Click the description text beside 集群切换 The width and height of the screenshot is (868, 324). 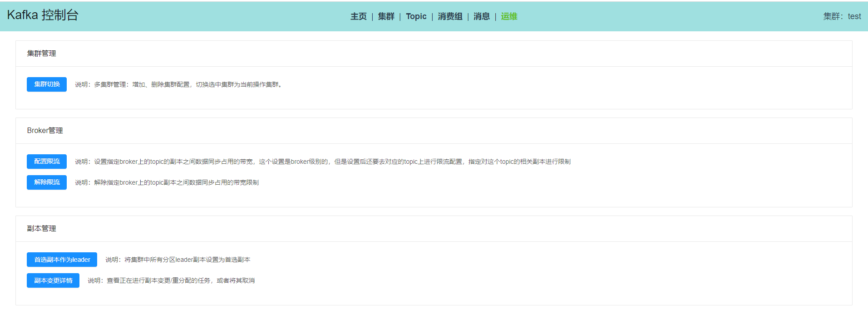(x=179, y=84)
